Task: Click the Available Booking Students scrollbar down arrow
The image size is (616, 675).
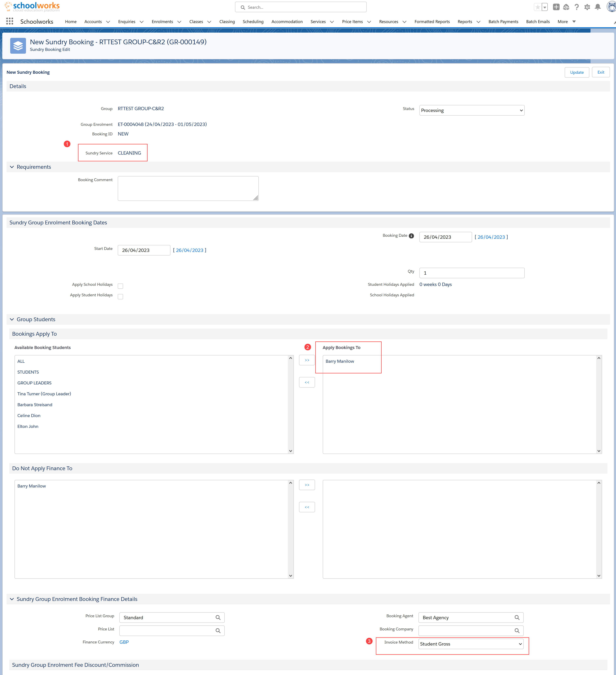Action: tap(290, 451)
